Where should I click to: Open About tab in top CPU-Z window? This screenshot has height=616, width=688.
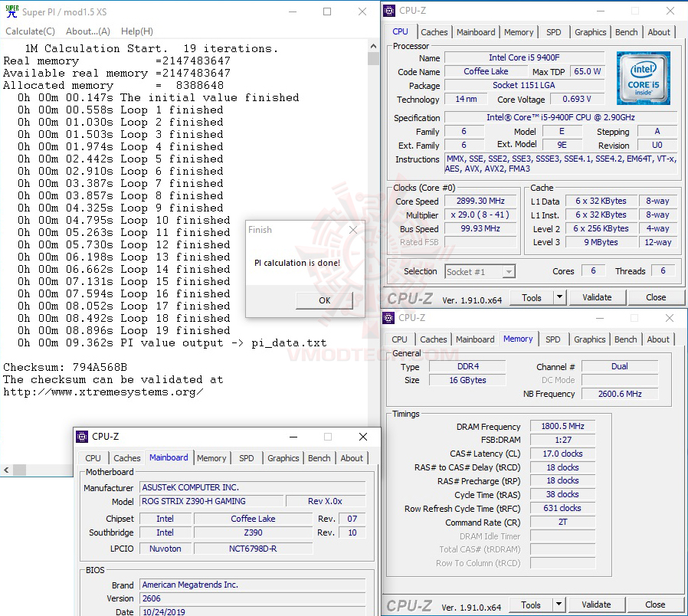(x=659, y=32)
